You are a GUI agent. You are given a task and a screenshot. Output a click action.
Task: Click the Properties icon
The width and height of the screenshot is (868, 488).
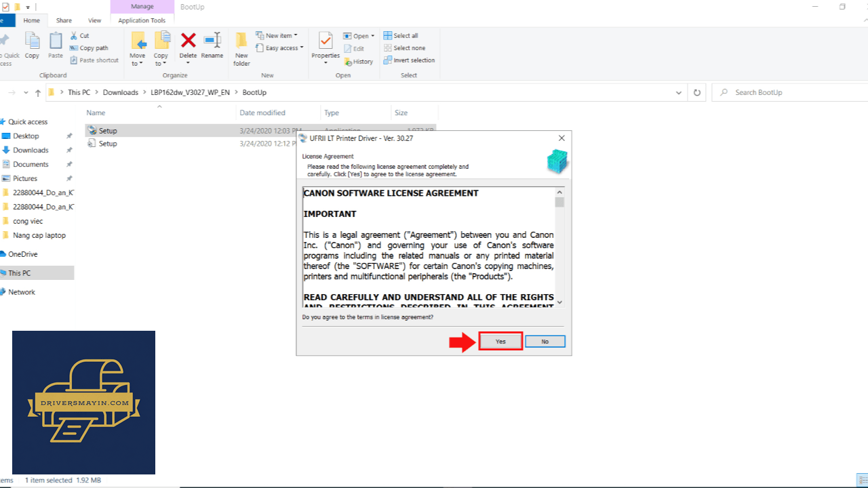click(x=325, y=42)
